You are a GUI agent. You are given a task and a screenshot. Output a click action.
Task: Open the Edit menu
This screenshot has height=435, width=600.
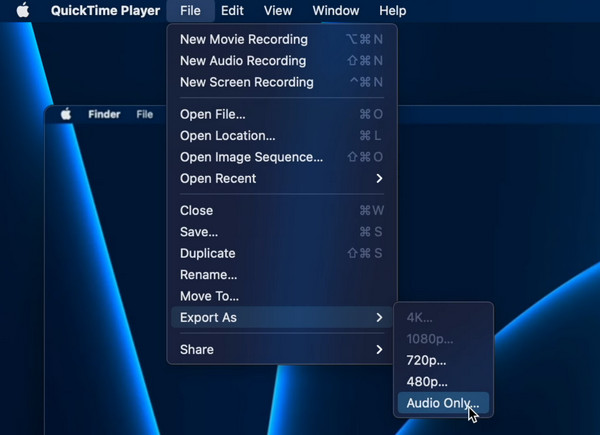232,10
